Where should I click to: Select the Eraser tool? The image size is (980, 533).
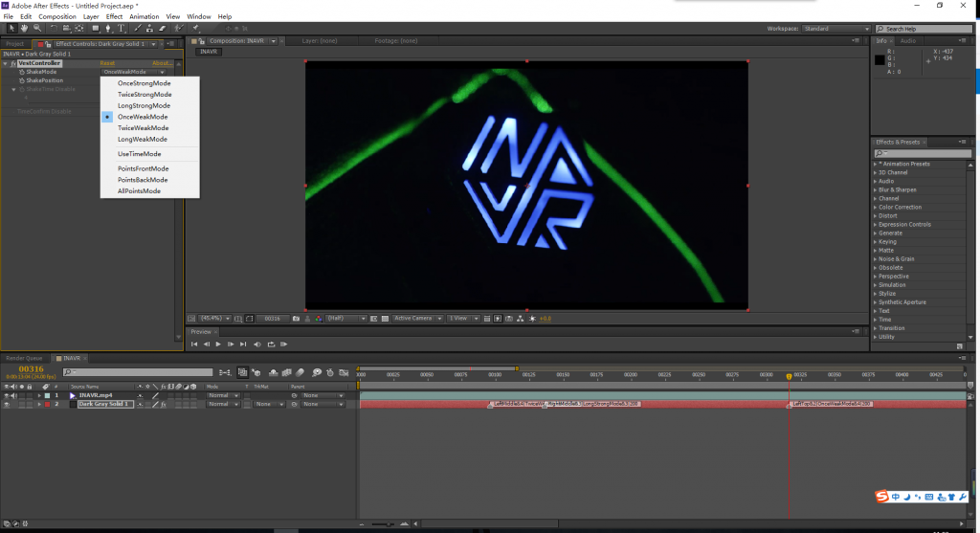click(163, 28)
